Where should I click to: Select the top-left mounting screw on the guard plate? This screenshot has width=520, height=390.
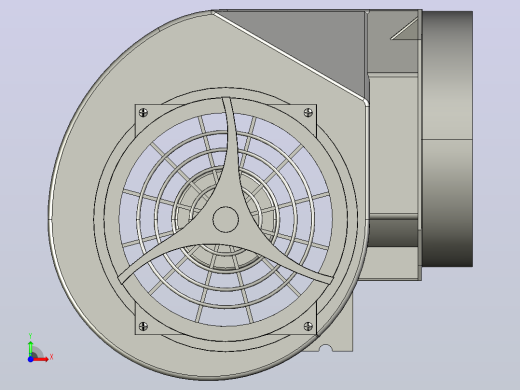coord(143,112)
